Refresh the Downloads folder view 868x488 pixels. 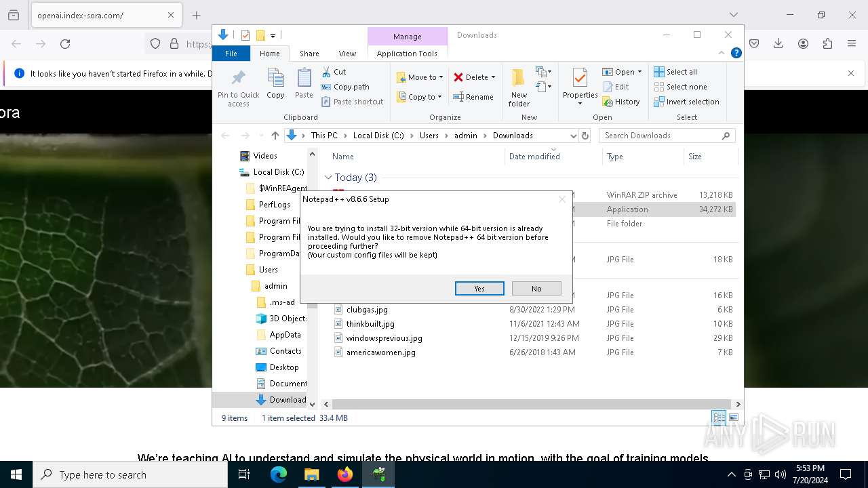[x=586, y=136]
